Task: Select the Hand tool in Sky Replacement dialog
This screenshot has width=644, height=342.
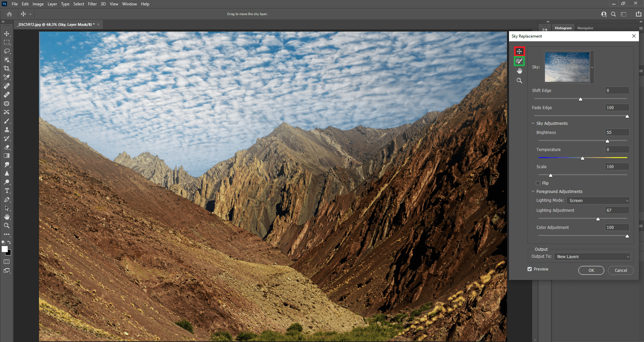Action: [x=519, y=71]
